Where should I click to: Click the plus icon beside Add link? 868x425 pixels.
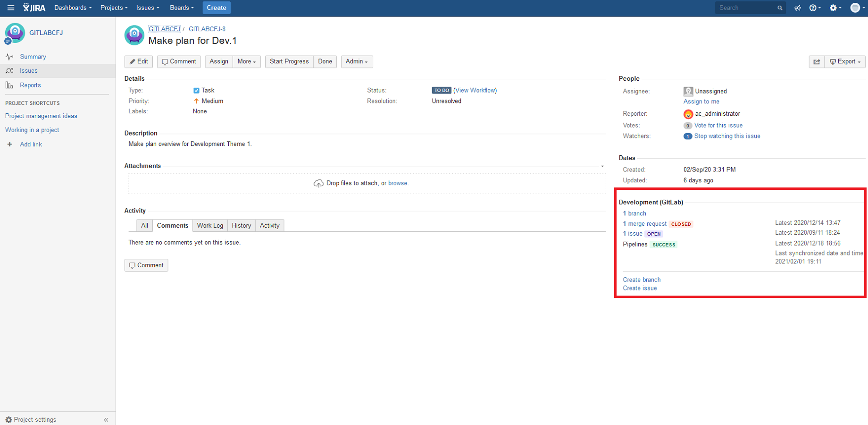click(x=9, y=144)
